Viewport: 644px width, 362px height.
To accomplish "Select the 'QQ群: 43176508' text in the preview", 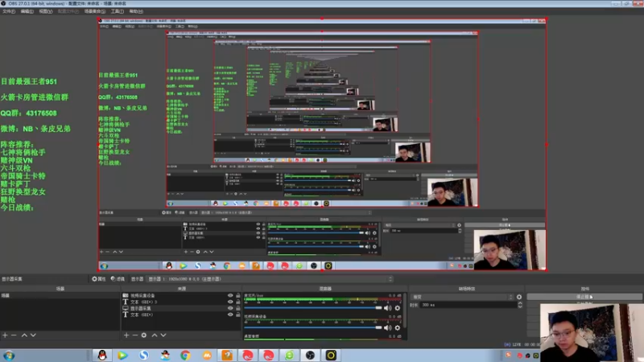I will pyautogui.click(x=29, y=113).
